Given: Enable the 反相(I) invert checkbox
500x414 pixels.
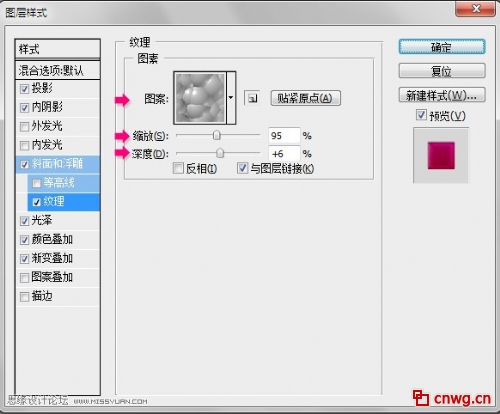Looking at the screenshot, I should pyautogui.click(x=178, y=168).
